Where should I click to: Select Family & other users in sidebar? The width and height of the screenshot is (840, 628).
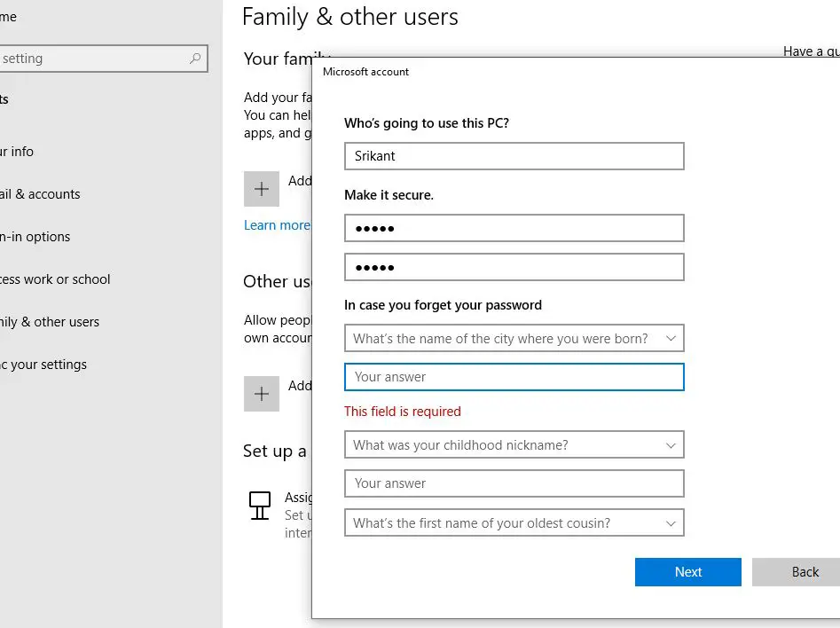coord(50,321)
